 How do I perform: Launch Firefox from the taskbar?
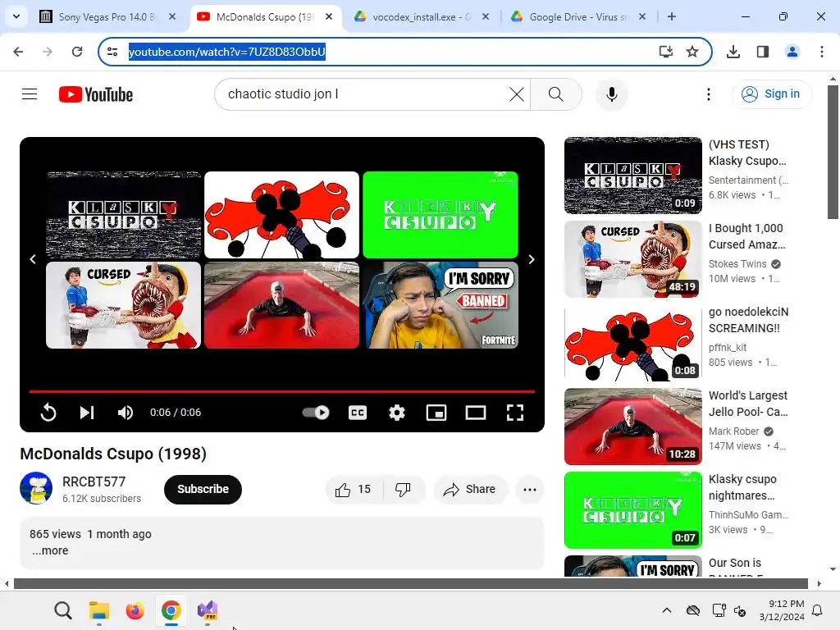[x=135, y=610]
